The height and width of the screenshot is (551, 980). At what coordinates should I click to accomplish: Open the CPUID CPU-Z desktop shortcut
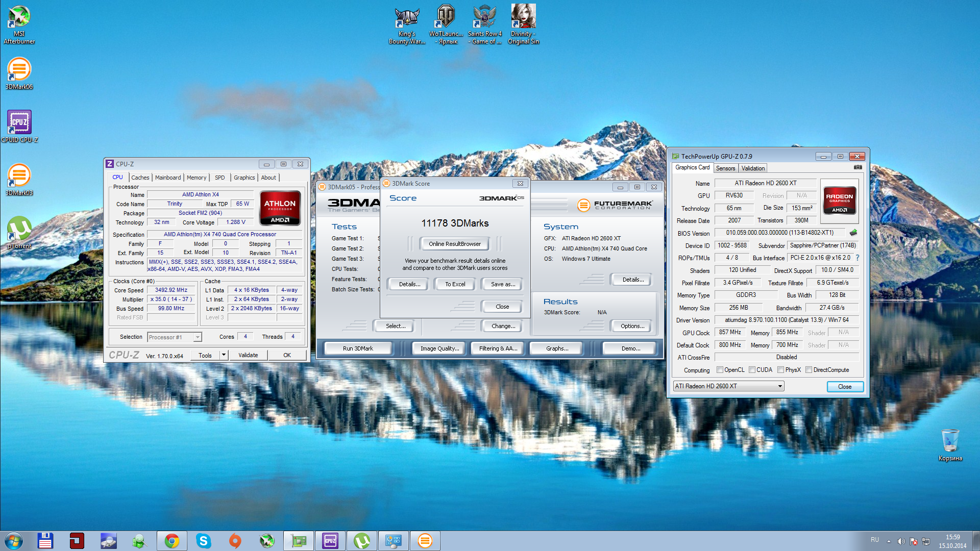point(19,126)
